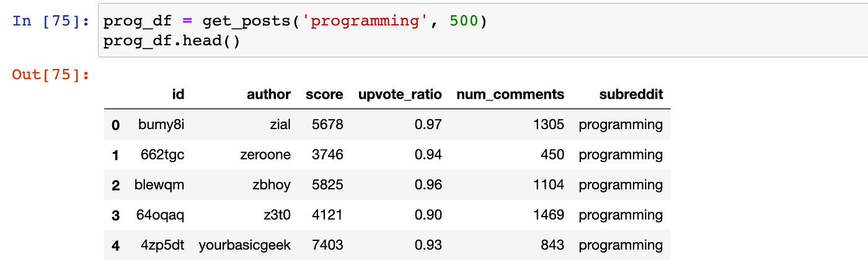Click the id cell 'blewqm'

(x=159, y=185)
